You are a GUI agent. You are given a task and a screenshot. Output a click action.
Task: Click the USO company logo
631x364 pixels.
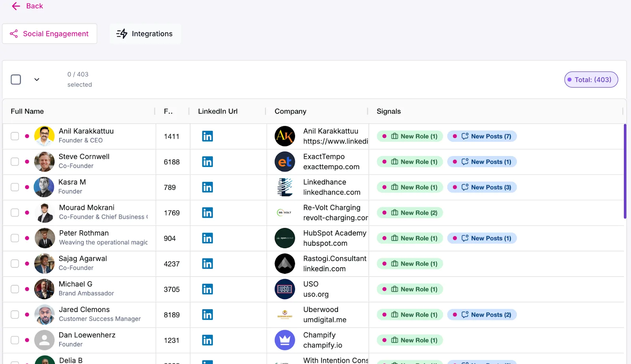[285, 289]
